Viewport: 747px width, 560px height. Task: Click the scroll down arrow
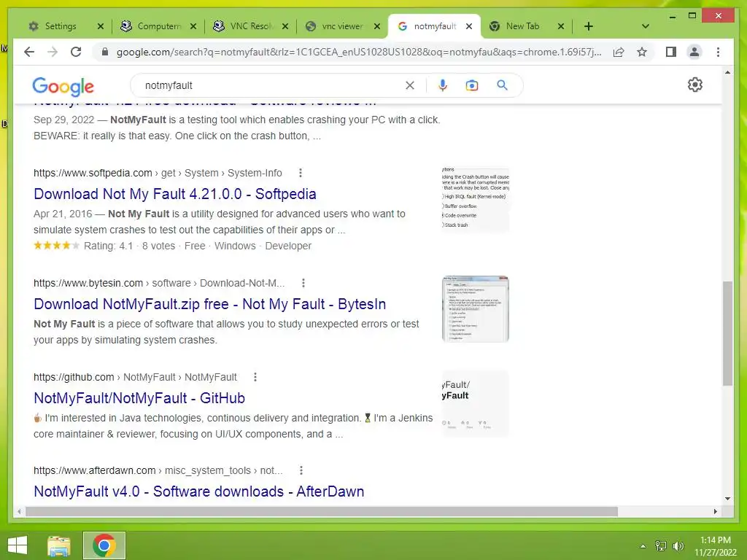pos(727,499)
